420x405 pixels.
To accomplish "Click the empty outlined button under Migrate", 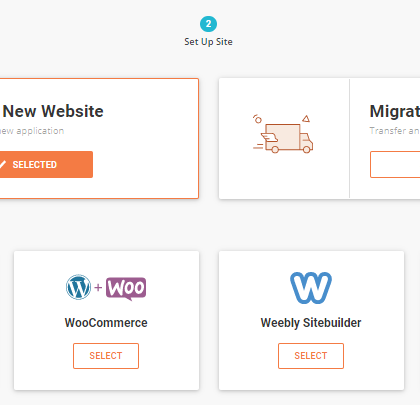I will [395, 164].
